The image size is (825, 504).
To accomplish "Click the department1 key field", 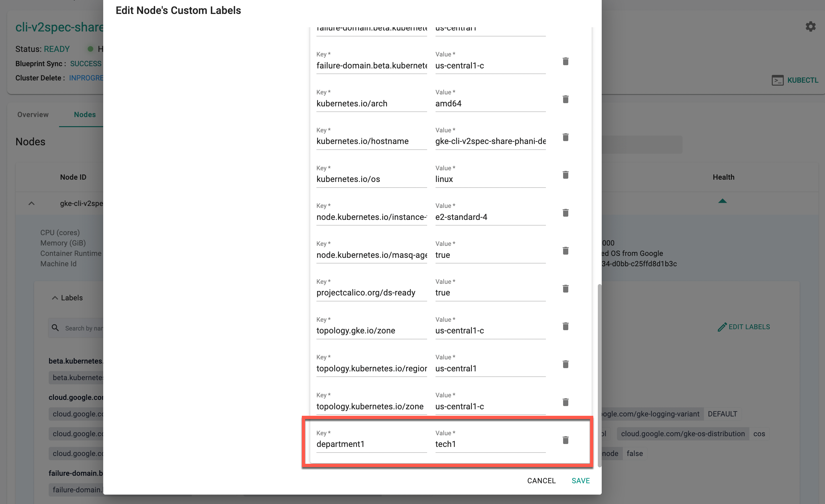I will pos(371,444).
